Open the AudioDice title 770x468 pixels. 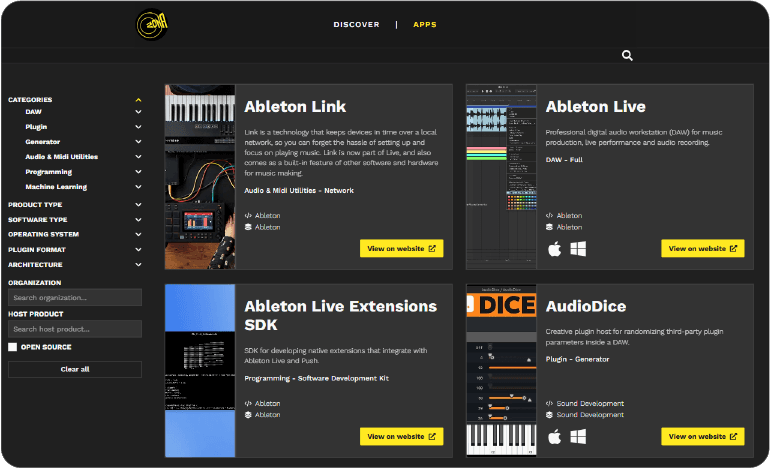tap(586, 306)
